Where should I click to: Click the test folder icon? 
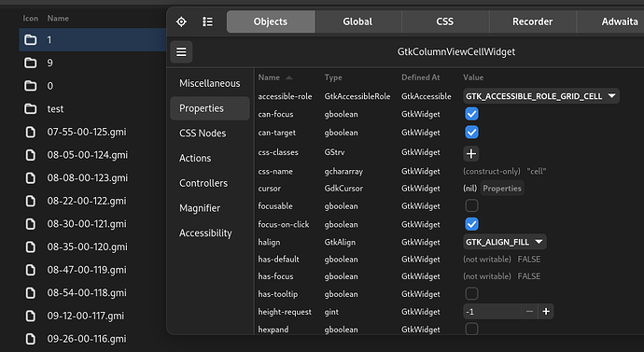(31, 109)
